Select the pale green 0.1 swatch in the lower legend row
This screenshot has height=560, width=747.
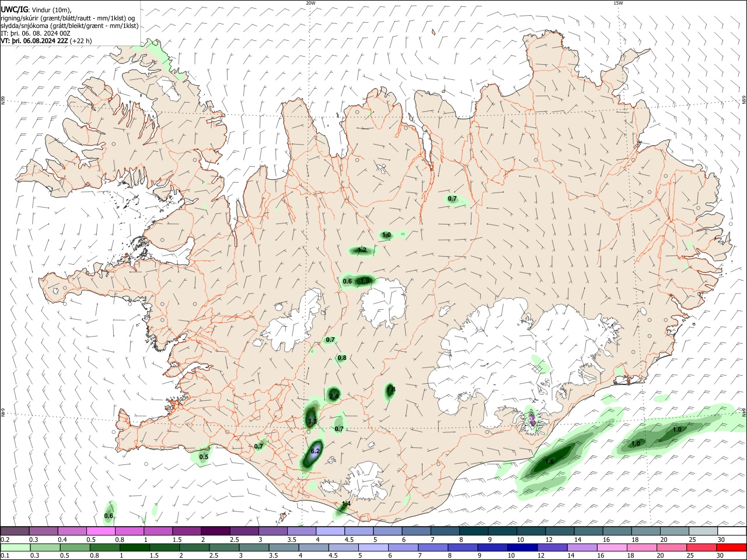15,547
